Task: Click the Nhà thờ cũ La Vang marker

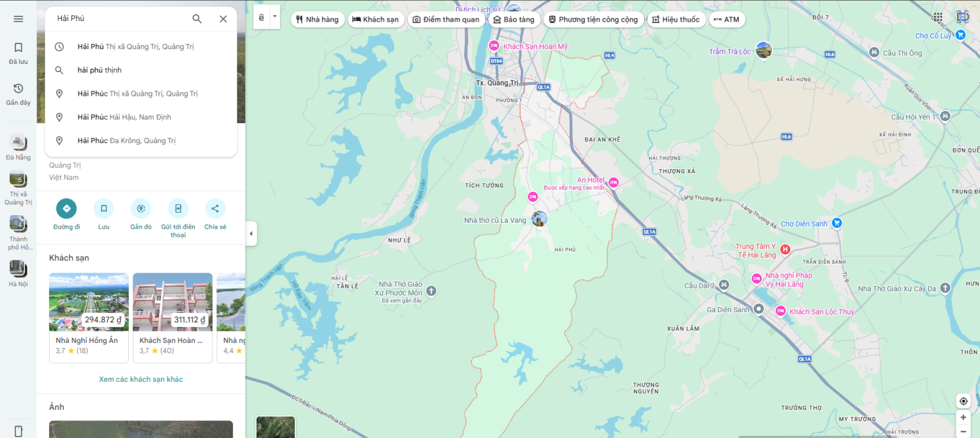Action: 540,219
